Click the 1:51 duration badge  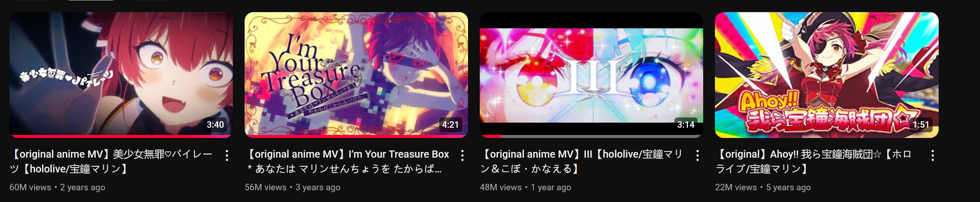[x=921, y=124]
